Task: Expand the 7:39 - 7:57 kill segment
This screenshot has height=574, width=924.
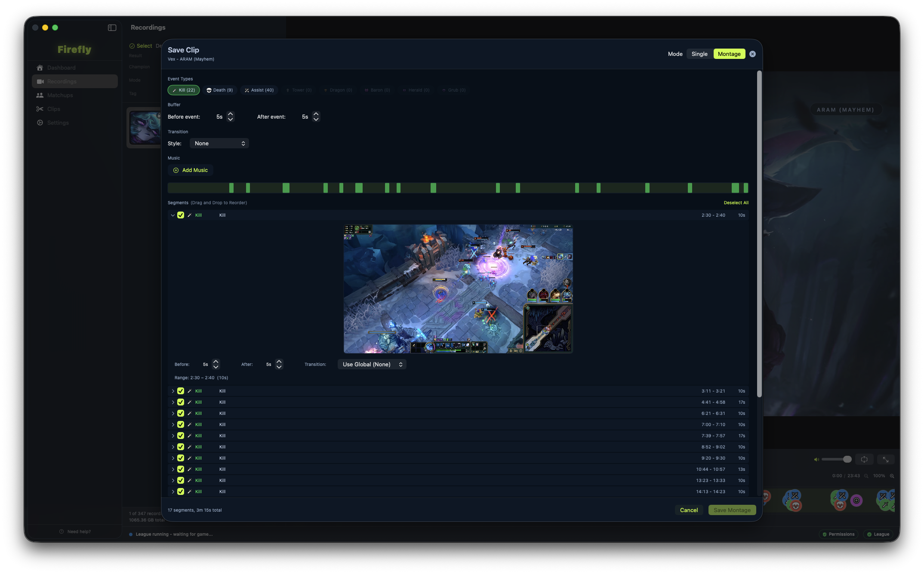Action: (172, 436)
